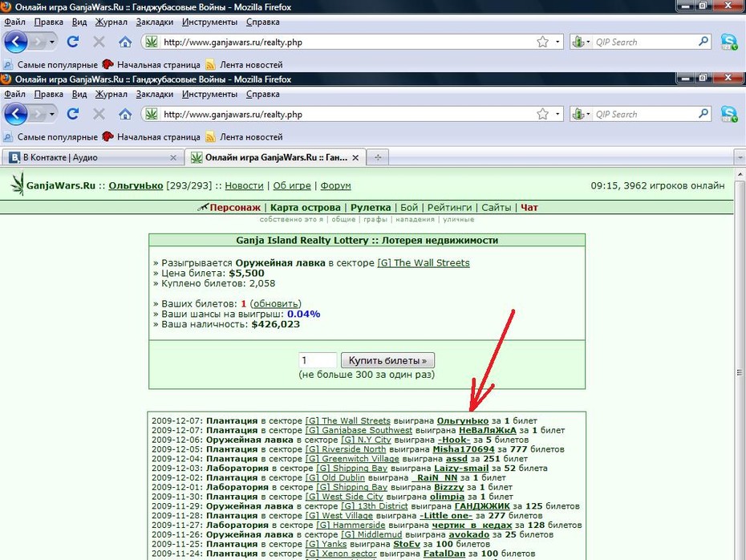Open tab list dropdown at tab bar end

pos(740,157)
